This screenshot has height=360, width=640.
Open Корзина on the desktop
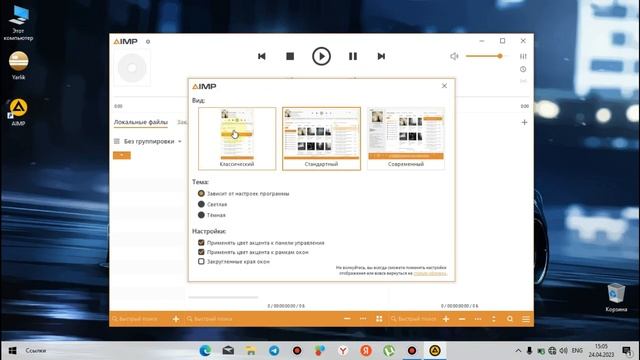(616, 298)
